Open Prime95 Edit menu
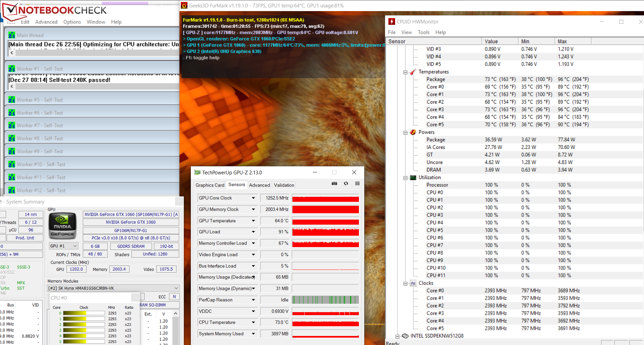This screenshot has height=345, width=644. click(25, 22)
